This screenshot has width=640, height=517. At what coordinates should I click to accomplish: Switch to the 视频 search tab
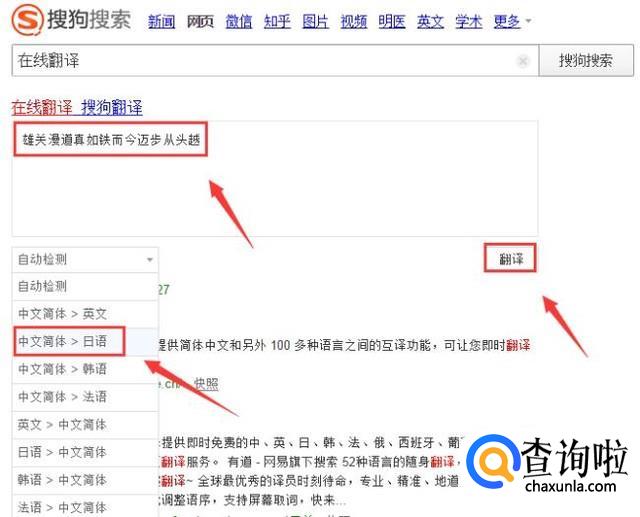354,22
